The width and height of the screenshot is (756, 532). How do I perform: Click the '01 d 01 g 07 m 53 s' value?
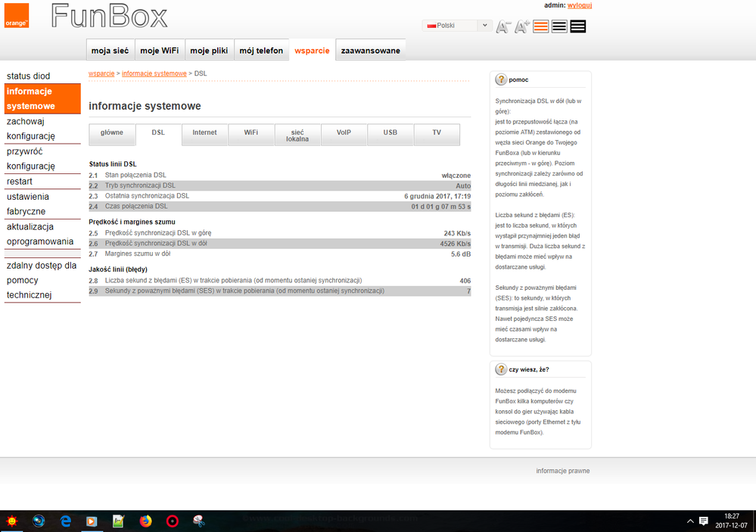coord(440,207)
